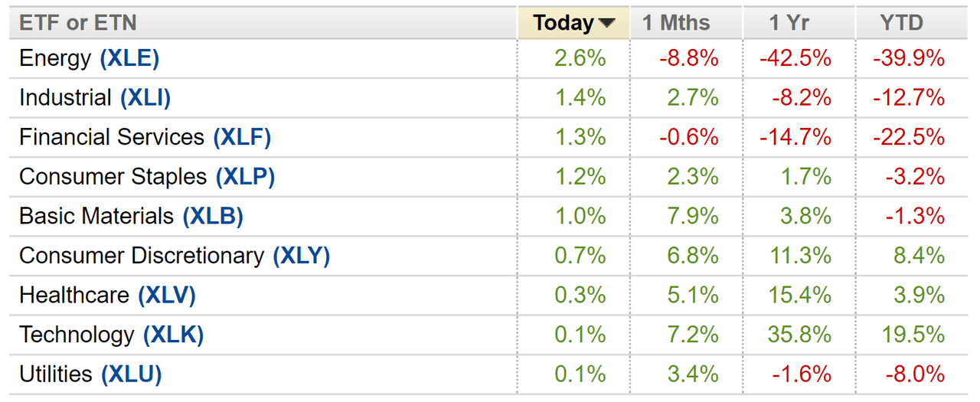The image size is (980, 402).
Task: Open the XLK ticker link
Action: pos(174,335)
